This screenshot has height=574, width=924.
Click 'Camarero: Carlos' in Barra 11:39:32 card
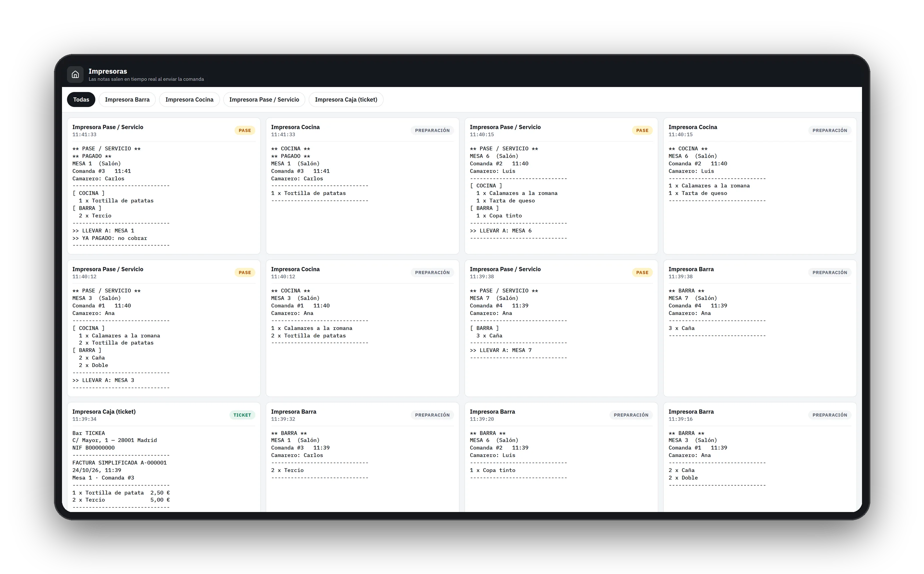(297, 456)
